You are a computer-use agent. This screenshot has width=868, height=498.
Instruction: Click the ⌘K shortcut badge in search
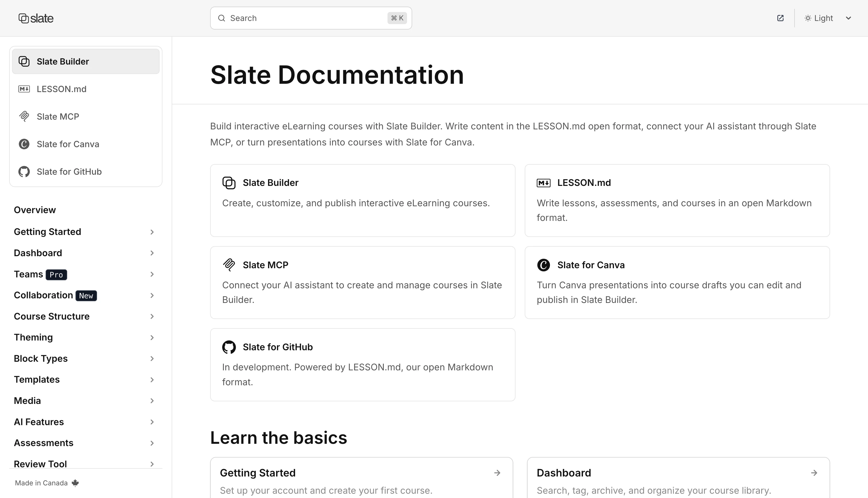click(397, 18)
